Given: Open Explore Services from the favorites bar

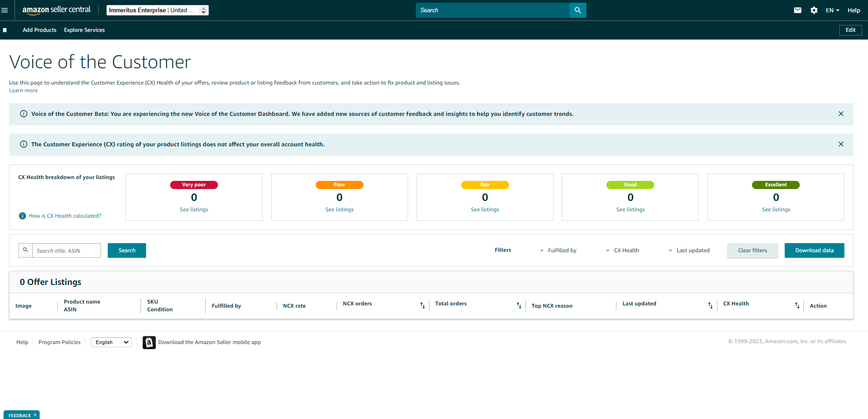Looking at the screenshot, I should [84, 30].
